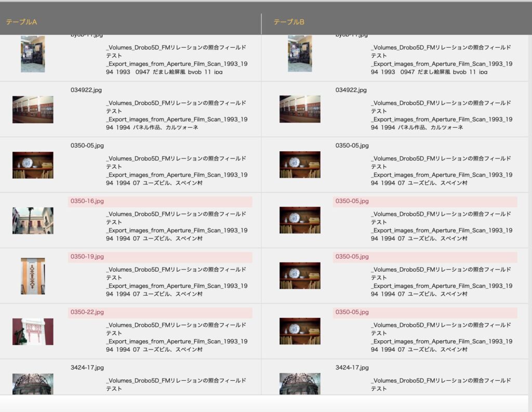Image resolution: width=532 pixels, height=412 pixels.
Task: Click the highlighted 0350-16.jpg filename field
Action: pos(160,201)
